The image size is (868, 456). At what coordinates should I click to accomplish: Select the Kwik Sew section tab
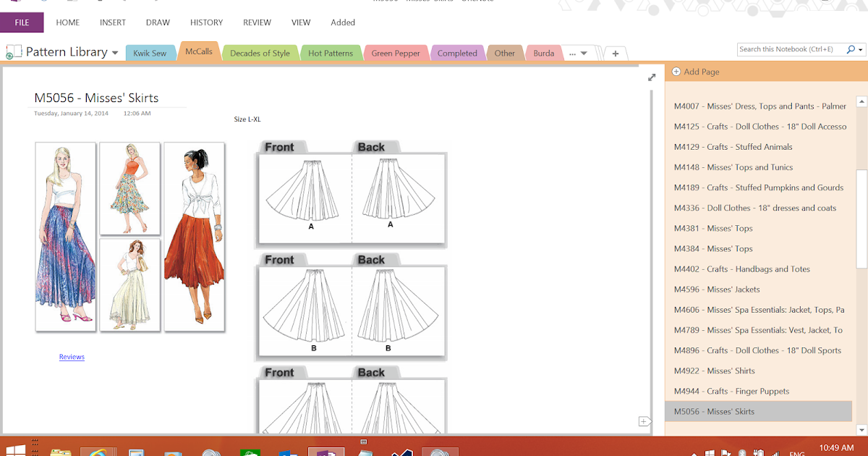pyautogui.click(x=150, y=51)
